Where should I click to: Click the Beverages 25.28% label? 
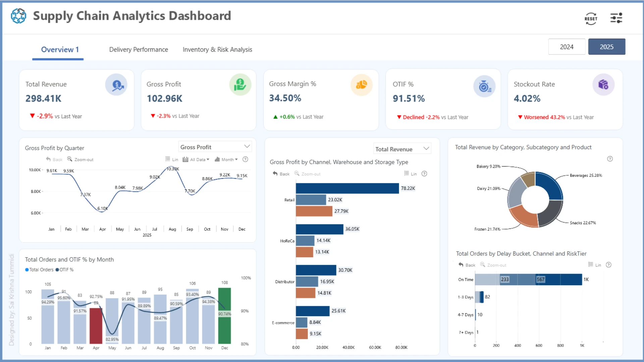586,175
